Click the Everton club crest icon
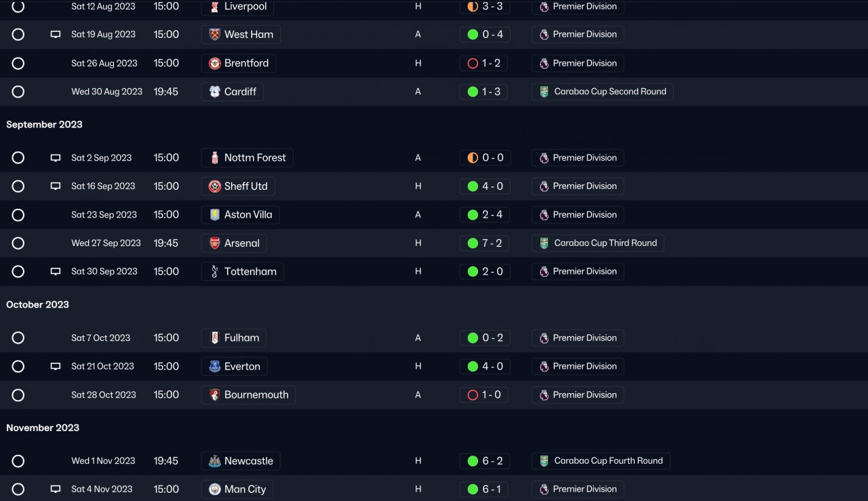The height and width of the screenshot is (501, 868). click(x=215, y=367)
